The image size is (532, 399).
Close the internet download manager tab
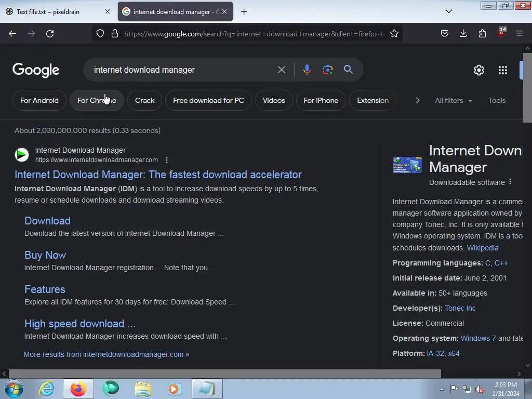click(224, 12)
